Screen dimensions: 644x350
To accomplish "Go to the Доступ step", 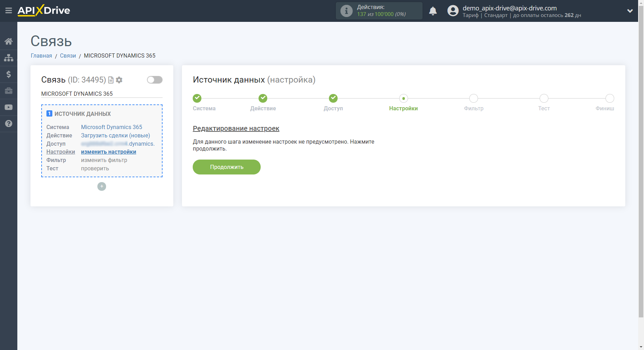I will click(x=333, y=99).
